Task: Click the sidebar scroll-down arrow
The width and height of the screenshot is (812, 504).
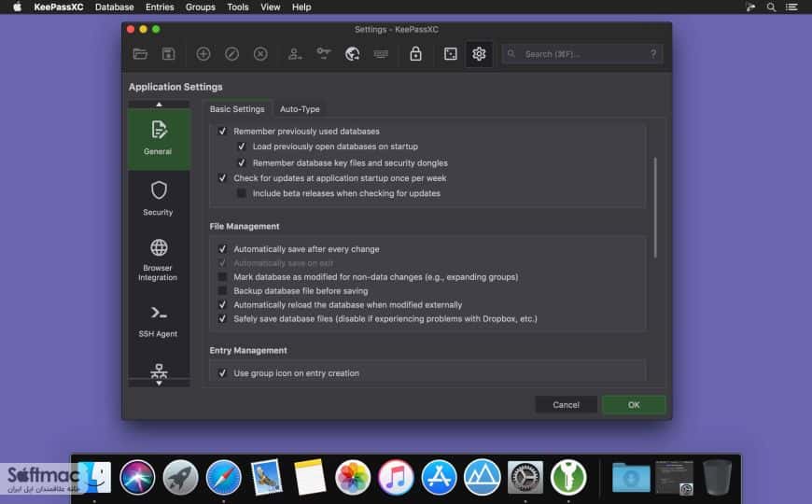Action: (159, 384)
